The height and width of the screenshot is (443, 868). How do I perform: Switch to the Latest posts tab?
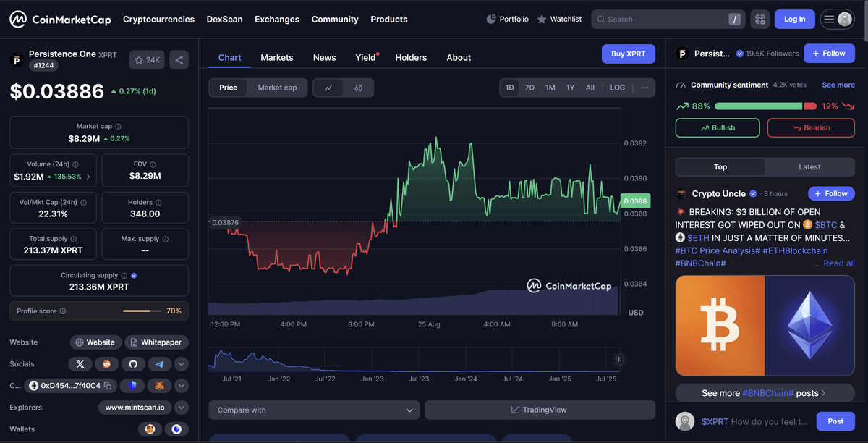[x=809, y=167]
